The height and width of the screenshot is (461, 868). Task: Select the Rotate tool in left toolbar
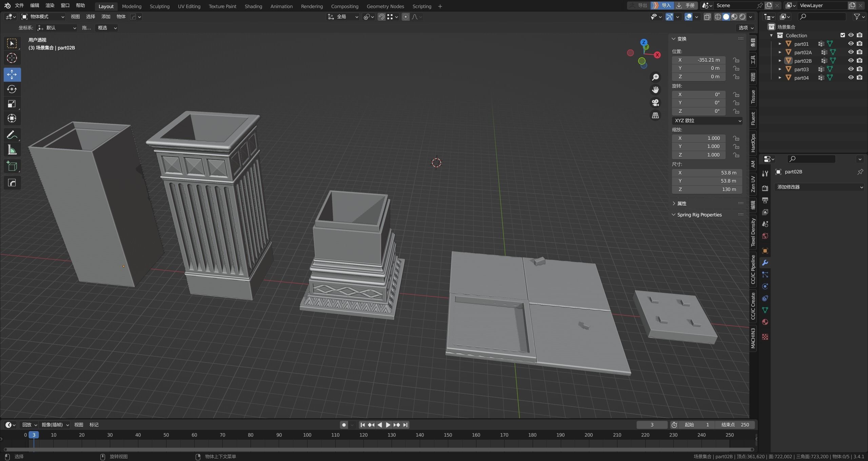(12, 89)
